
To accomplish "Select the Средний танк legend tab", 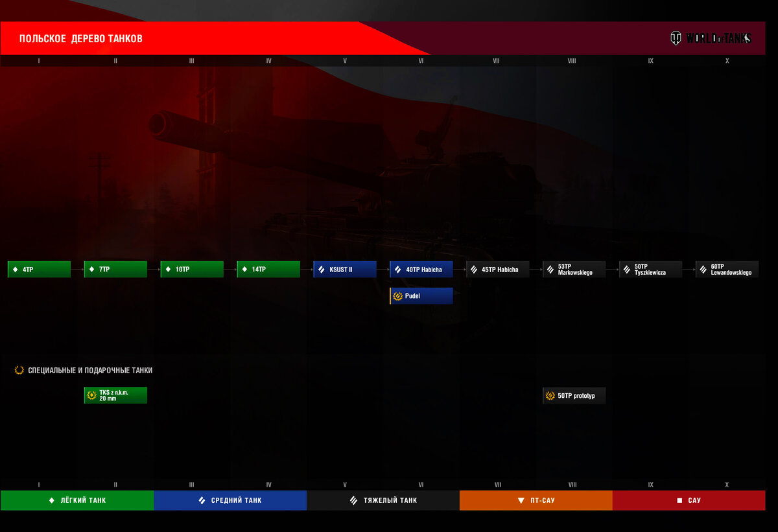I will 230,500.
